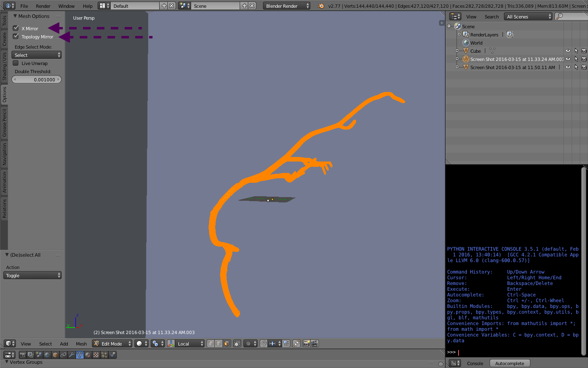
Task: Open the Texture properties tab (checker icon)
Action: click(96, 355)
